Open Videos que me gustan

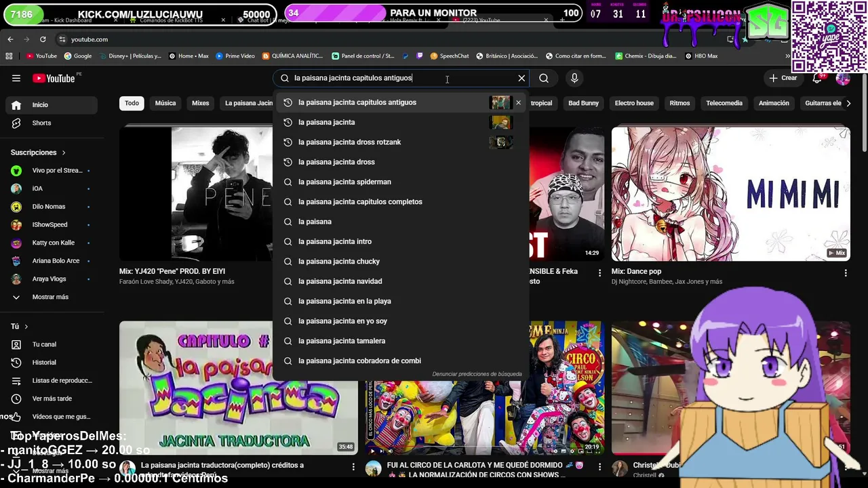[52, 417]
